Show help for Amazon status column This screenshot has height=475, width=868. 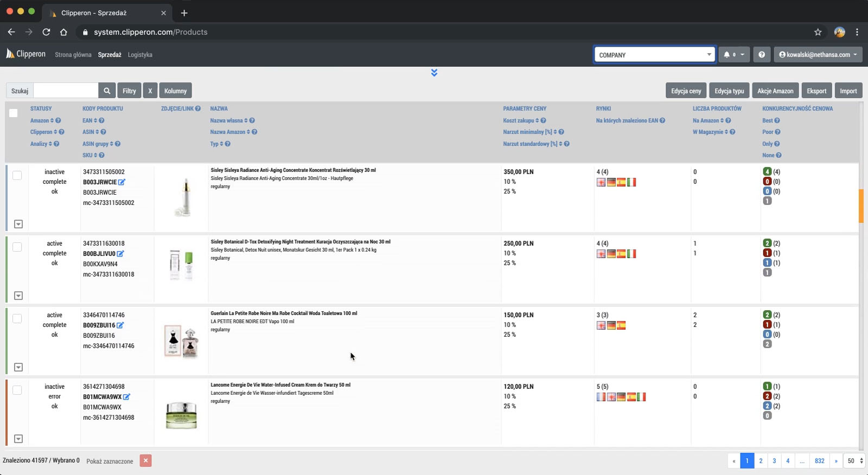tap(58, 120)
